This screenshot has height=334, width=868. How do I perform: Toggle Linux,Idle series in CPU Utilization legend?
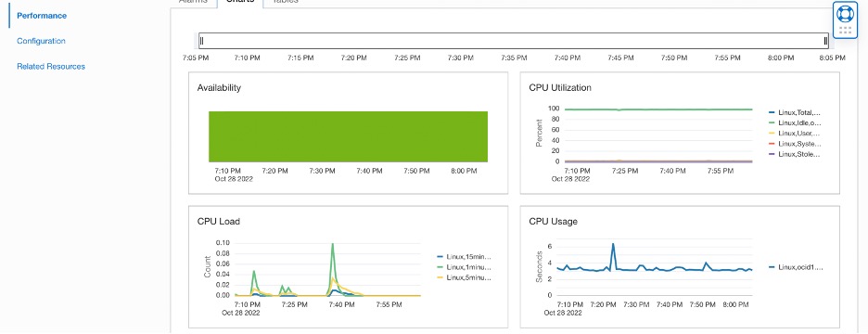(795, 123)
